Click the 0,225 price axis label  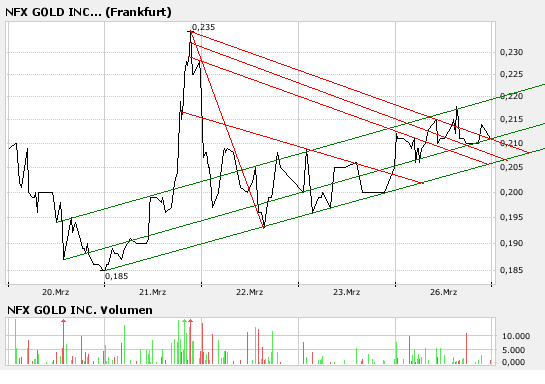pyautogui.click(x=511, y=74)
